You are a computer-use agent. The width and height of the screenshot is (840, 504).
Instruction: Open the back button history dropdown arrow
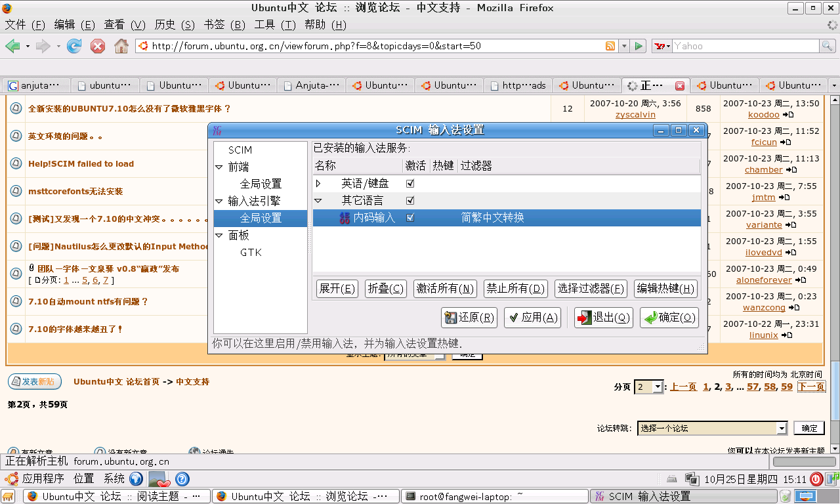pyautogui.click(x=28, y=46)
